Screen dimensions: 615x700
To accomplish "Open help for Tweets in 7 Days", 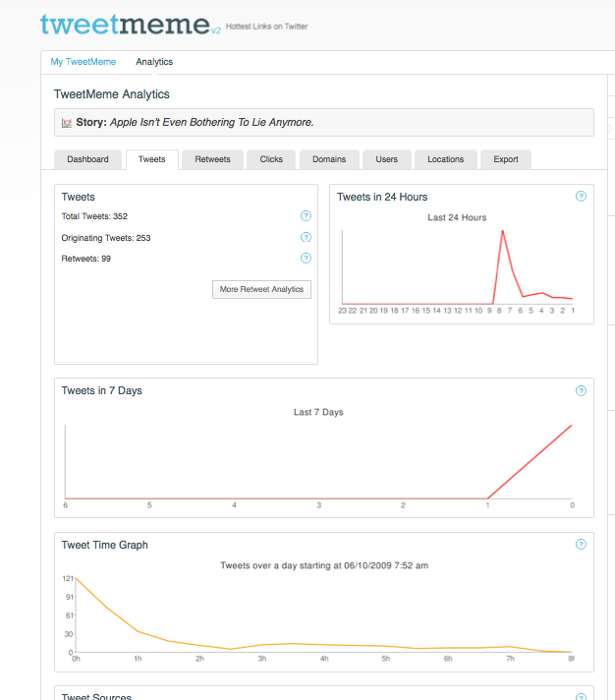I will [581, 390].
